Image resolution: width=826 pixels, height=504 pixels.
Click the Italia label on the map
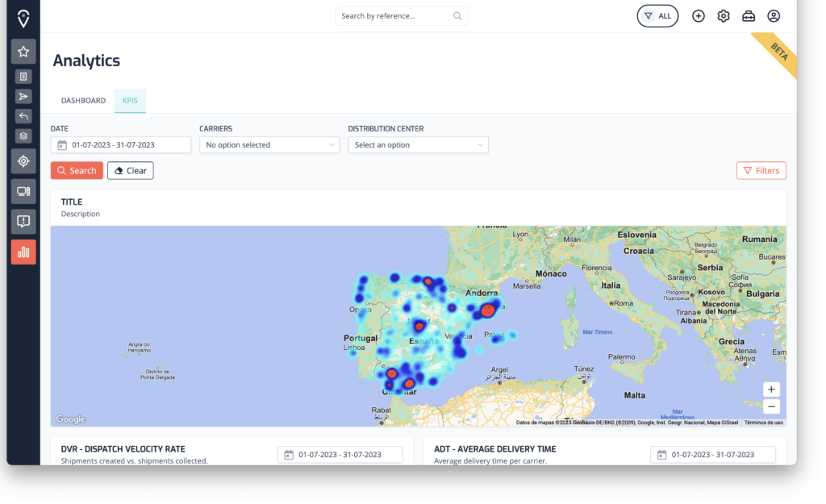[x=611, y=285]
